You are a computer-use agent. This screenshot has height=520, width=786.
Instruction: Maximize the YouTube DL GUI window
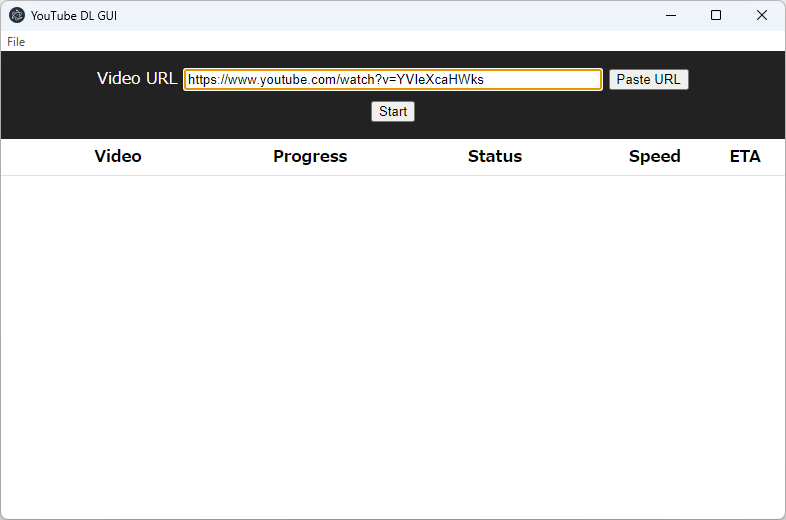click(716, 15)
